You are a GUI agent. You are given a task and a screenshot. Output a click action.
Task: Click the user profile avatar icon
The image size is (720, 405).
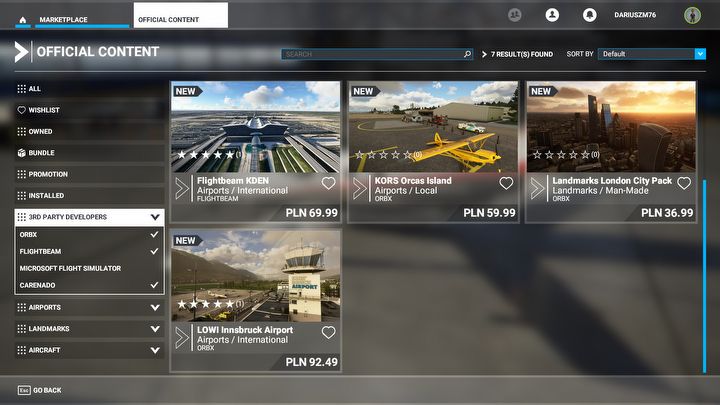coord(552,15)
